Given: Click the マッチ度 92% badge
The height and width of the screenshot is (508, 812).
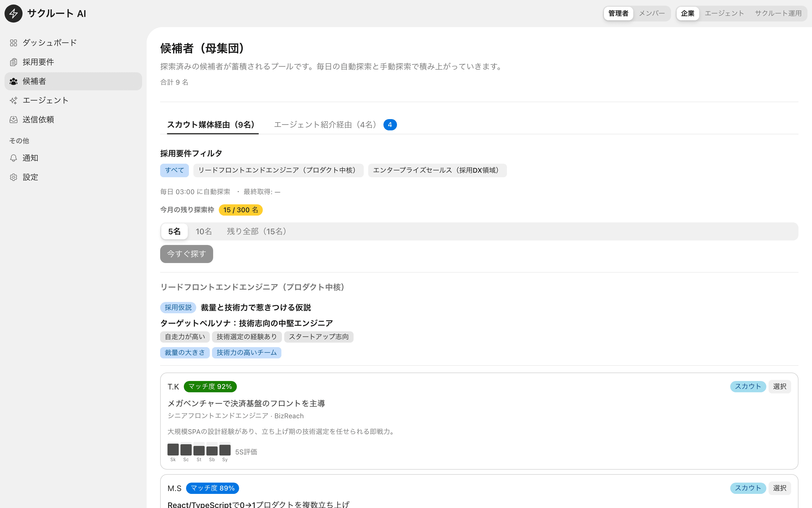Looking at the screenshot, I should (210, 387).
